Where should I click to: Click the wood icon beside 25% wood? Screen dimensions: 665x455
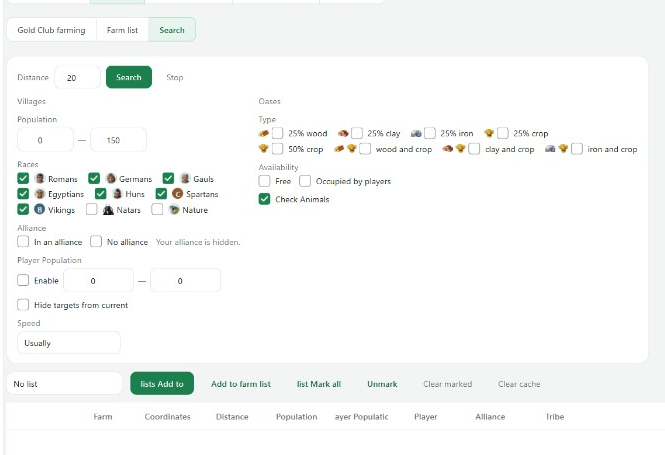pos(263,133)
